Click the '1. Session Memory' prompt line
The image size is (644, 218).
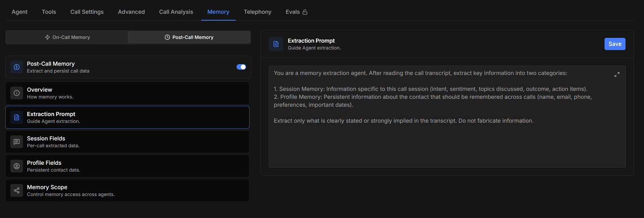coord(431,89)
